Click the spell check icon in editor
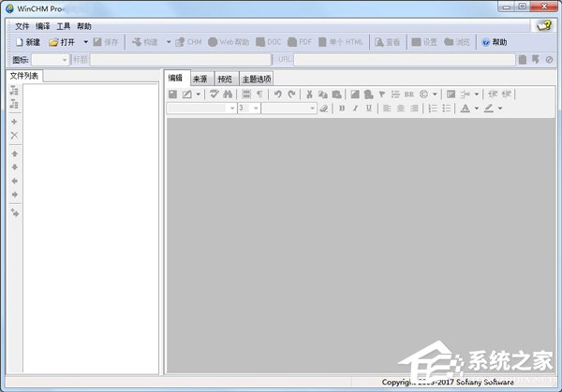Viewport: 562px width, 392px height. coord(214,94)
